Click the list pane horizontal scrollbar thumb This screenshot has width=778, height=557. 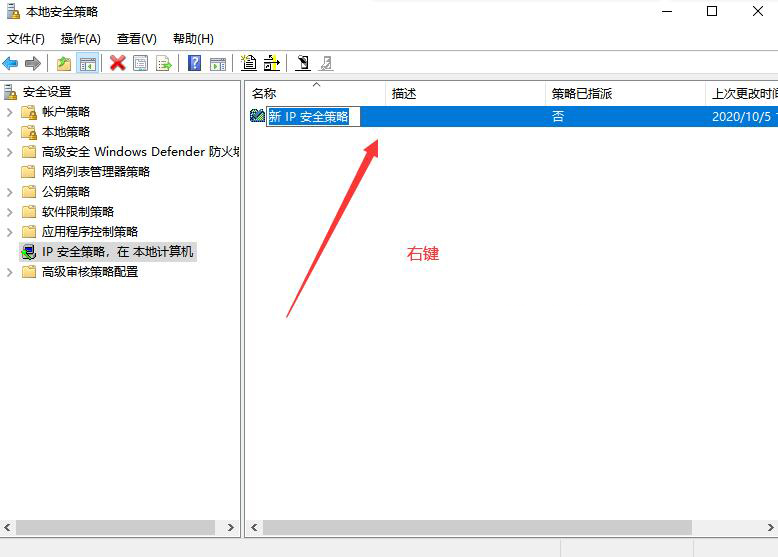coord(477,527)
